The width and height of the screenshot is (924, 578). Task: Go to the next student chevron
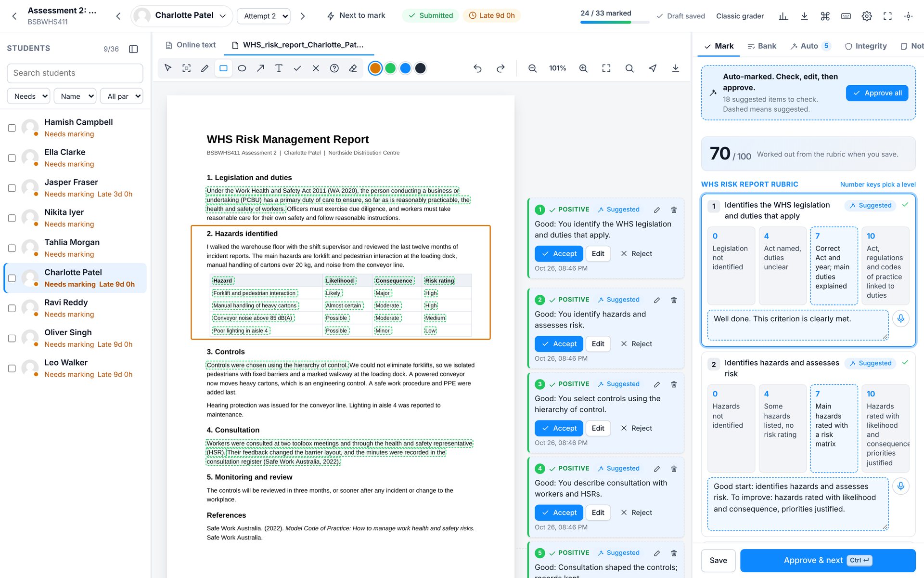[x=303, y=16]
